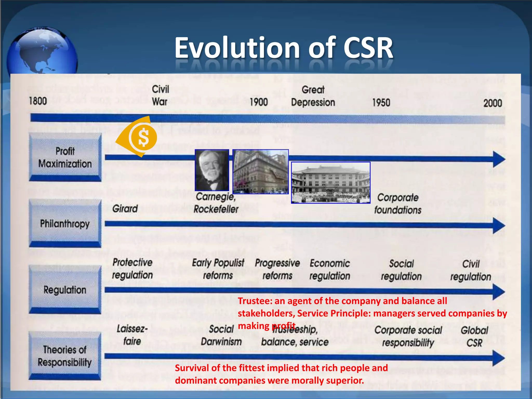
Task: Click the red Trustee explanation text
Action: click(372, 313)
